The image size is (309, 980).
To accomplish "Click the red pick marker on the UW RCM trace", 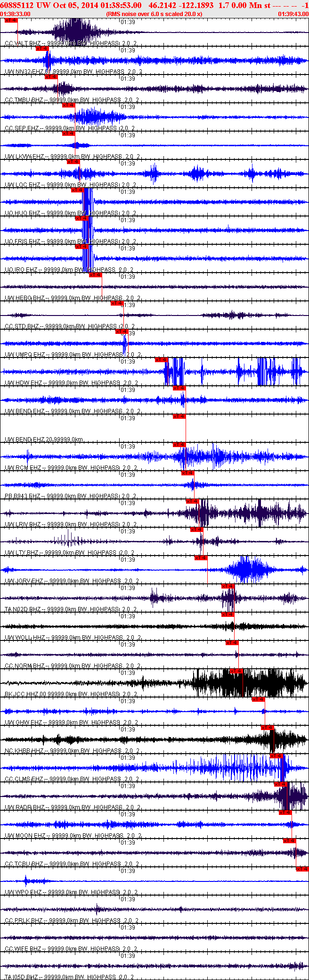I will pos(179,445).
